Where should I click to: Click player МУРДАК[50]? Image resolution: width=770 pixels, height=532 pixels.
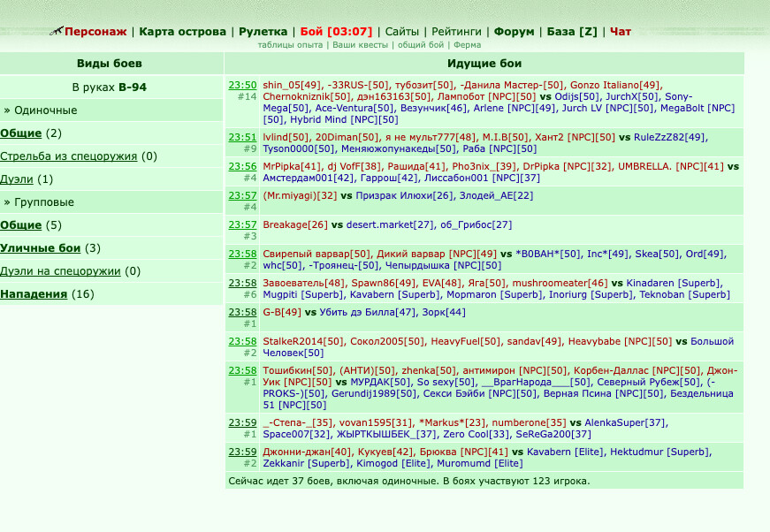pyautogui.click(x=381, y=383)
